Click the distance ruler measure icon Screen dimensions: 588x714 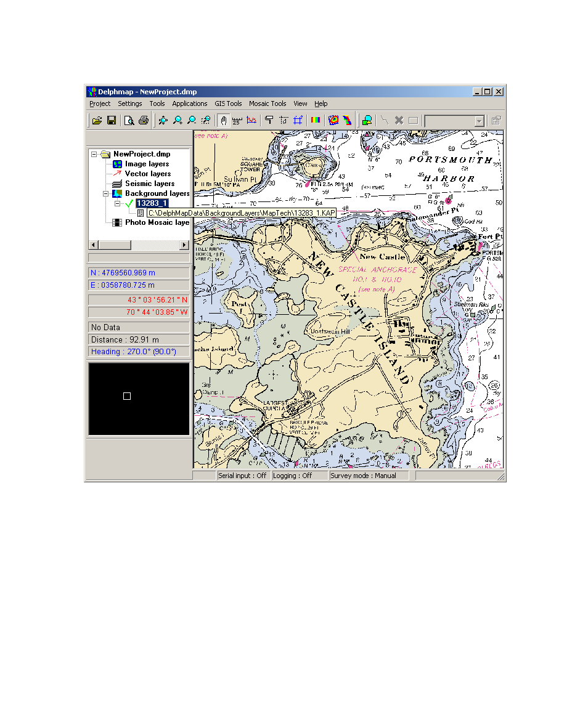pyautogui.click(x=237, y=120)
